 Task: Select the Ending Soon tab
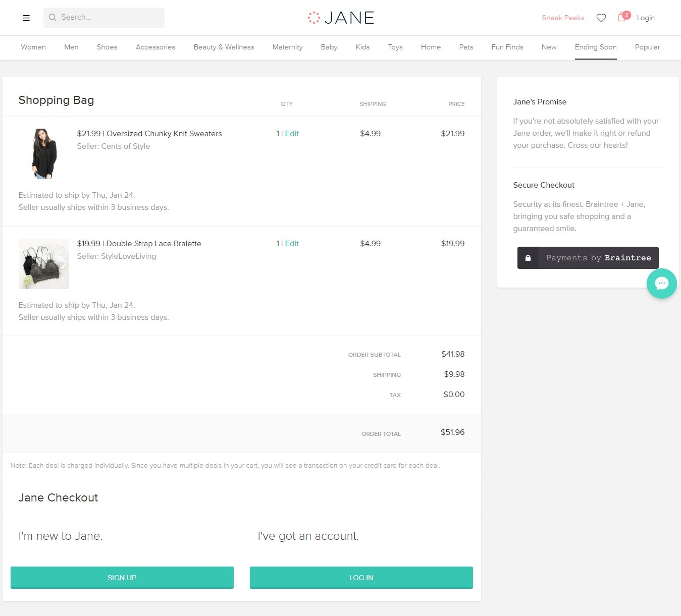pos(596,47)
